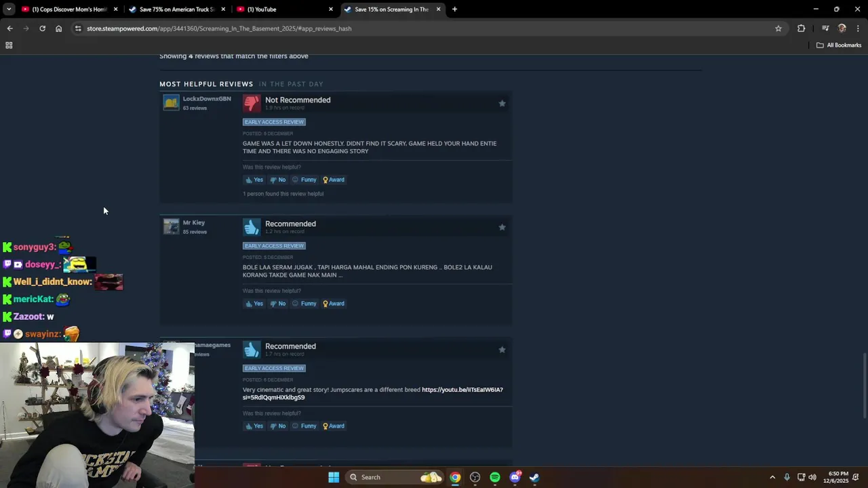This screenshot has width=868, height=488.
Task: Vote Yes on the cinematic story review
Action: click(x=254, y=426)
